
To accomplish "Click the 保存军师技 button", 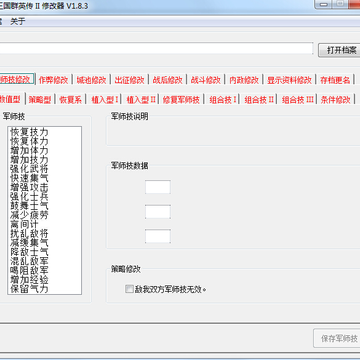I will [337, 339].
